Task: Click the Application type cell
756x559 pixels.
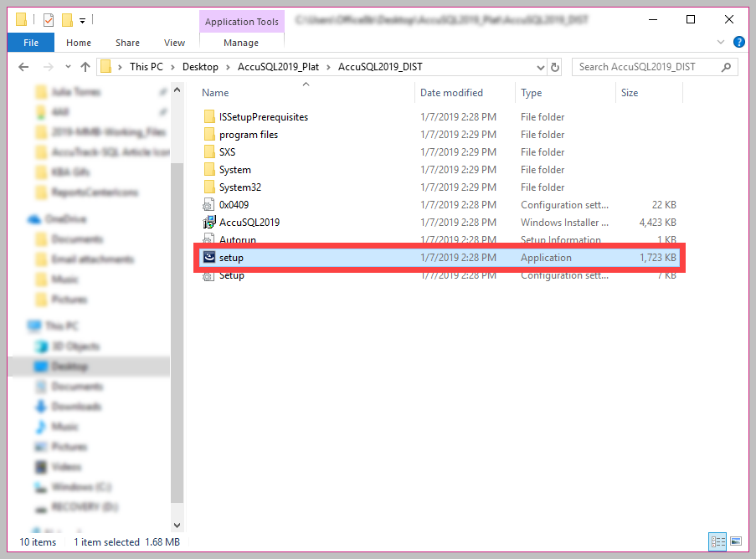Action: tap(546, 258)
